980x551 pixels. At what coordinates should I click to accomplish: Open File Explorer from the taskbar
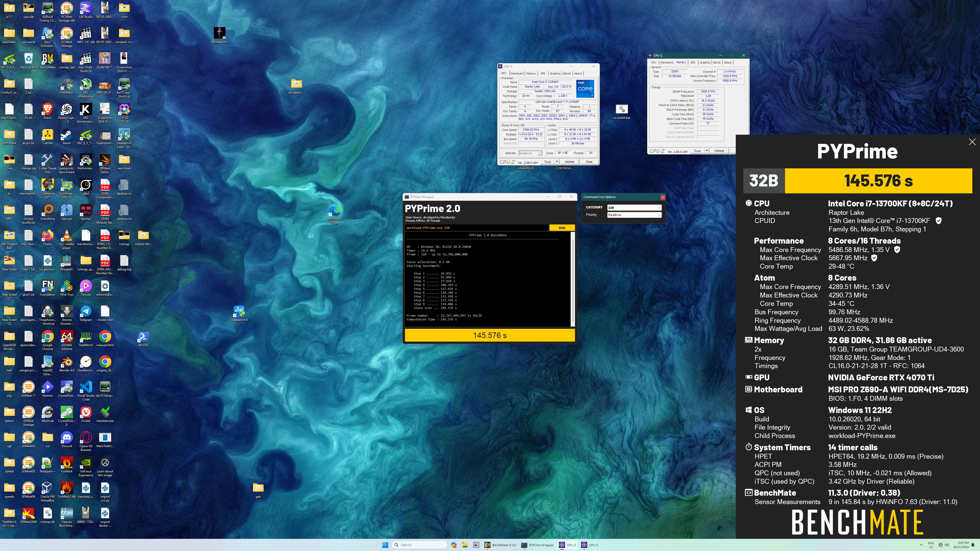[465, 545]
